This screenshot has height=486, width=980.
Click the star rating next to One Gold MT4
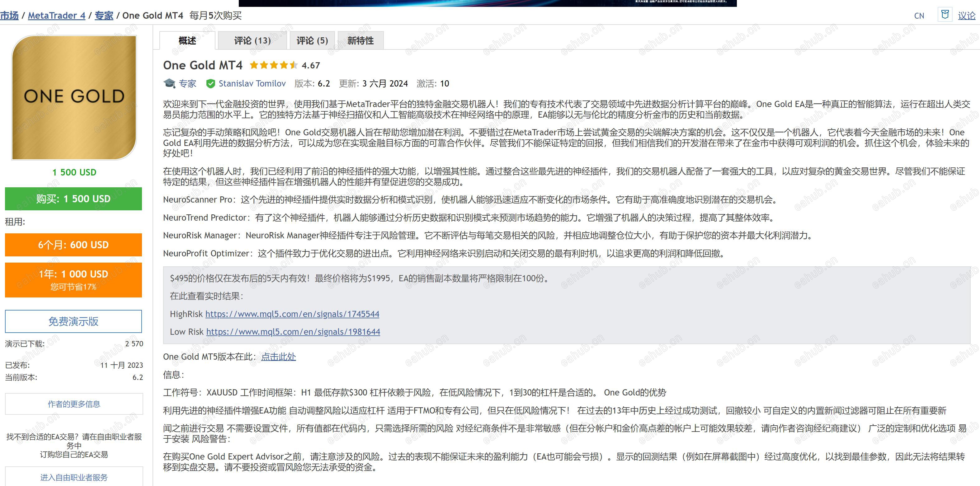tap(274, 65)
